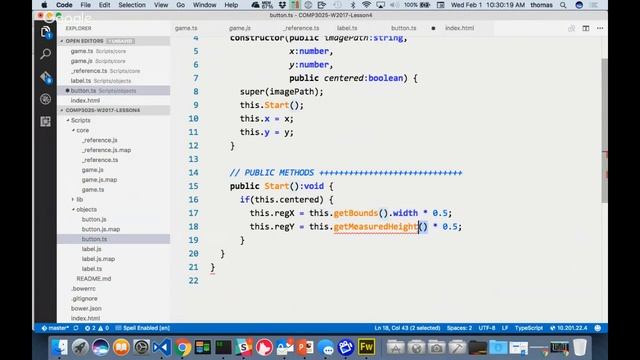This screenshot has width=640, height=360.
Task: Open Spotlight search in menu bar
Action: click(x=563, y=5)
